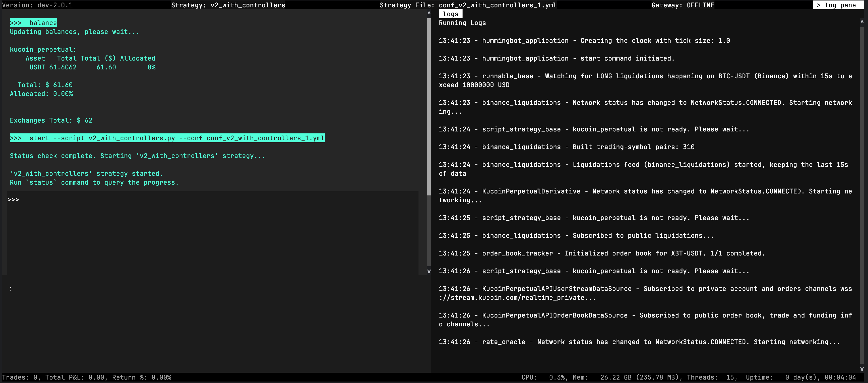Click the rate_oracle network status log entry
Screen dimensions: 868x383
(x=639, y=342)
